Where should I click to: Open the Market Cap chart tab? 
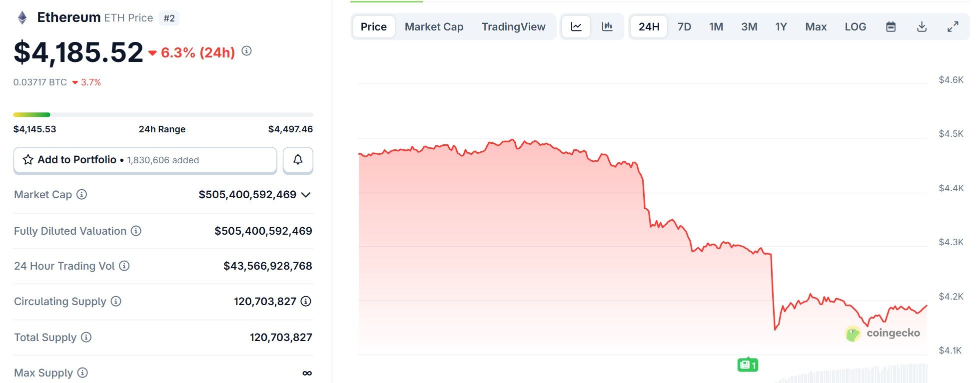(434, 27)
